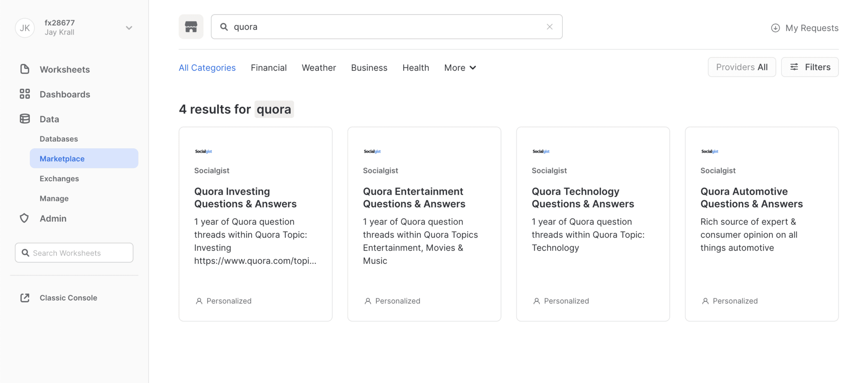
Task: Click the Investing card description text
Action: tap(255, 241)
